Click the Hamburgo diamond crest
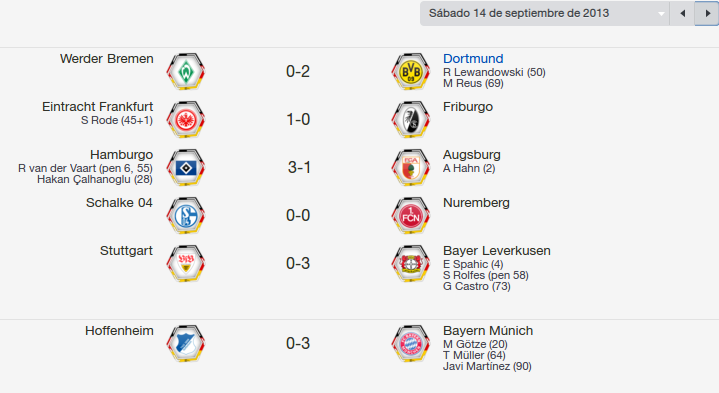Image resolution: width=719 pixels, height=393 pixels. pos(186,168)
